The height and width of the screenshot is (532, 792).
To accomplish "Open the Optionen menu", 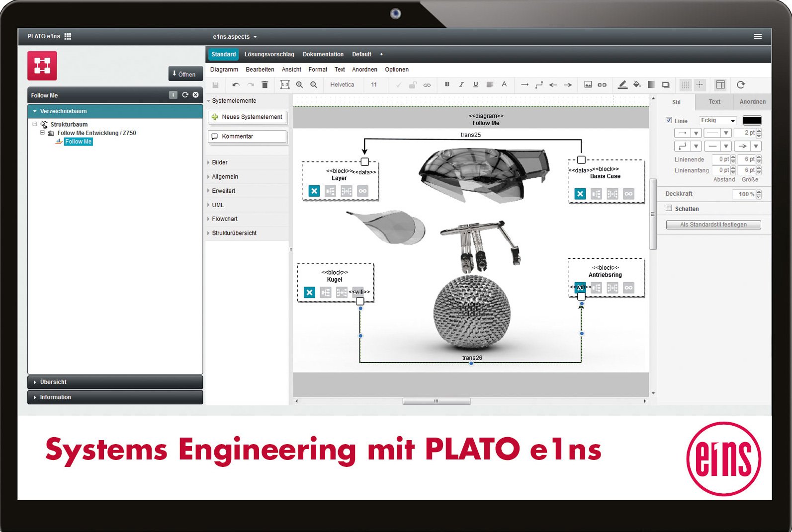I will pyautogui.click(x=397, y=70).
